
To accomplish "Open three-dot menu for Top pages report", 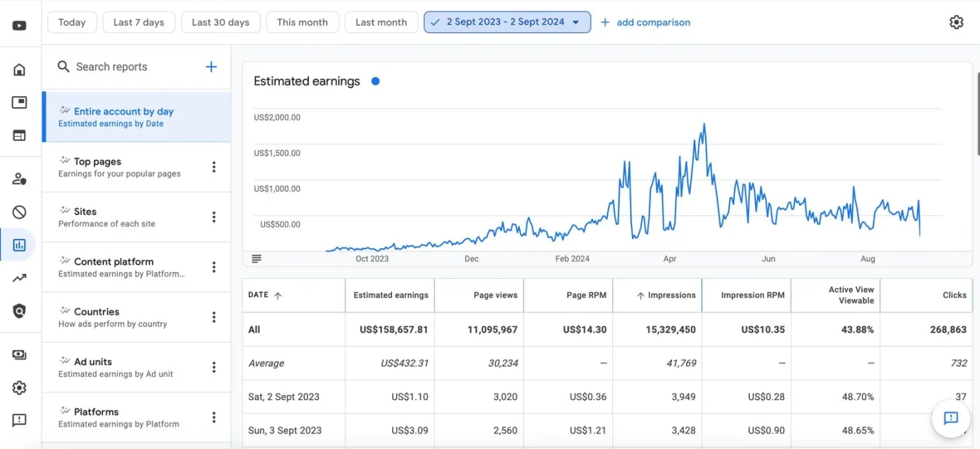I will point(214,167).
